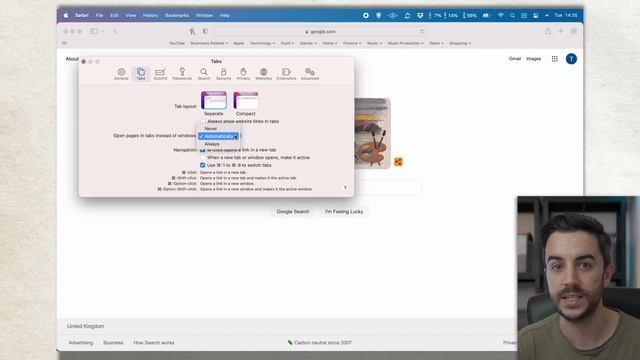The height and width of the screenshot is (360, 640).
Task: Open the Google Images link
Action: click(533, 59)
